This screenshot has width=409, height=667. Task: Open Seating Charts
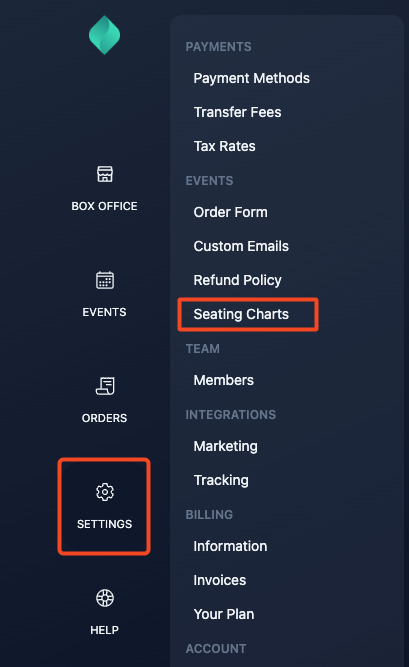pyautogui.click(x=241, y=314)
